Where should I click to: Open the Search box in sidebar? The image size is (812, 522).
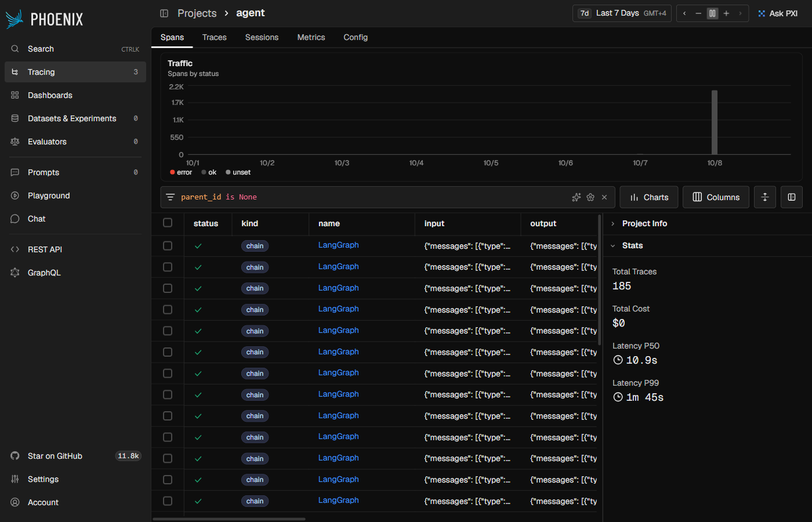[x=75, y=49]
